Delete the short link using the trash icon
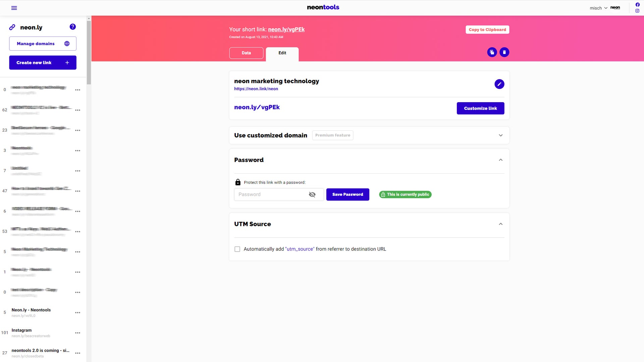This screenshot has height=362, width=644. pyautogui.click(x=504, y=52)
